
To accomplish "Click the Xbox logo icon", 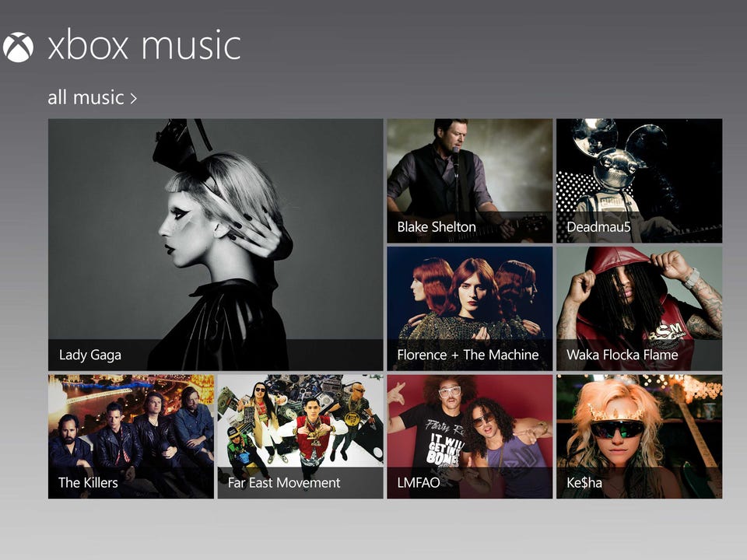I will (18, 47).
